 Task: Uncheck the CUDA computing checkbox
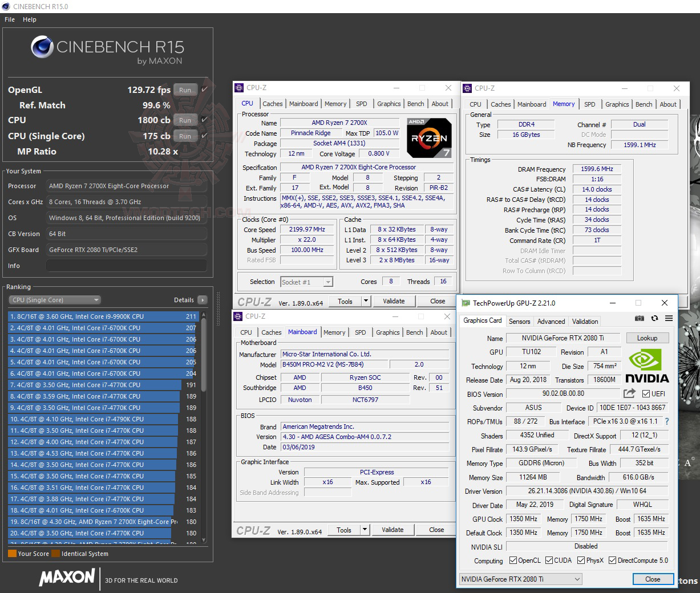(549, 560)
